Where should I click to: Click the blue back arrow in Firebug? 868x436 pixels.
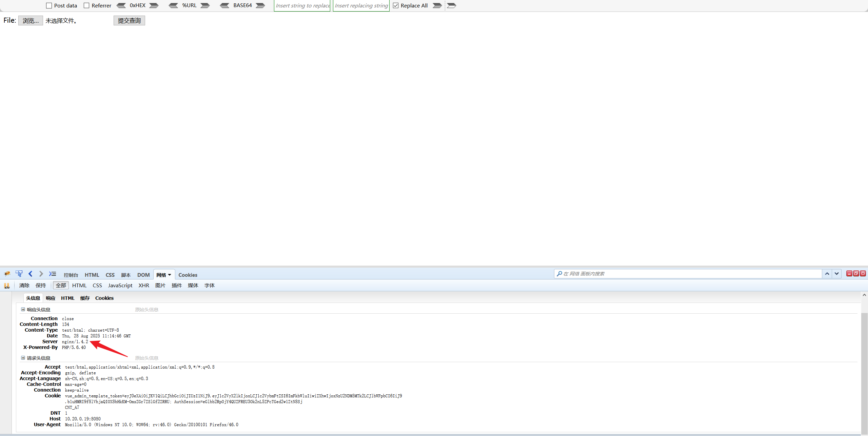click(31, 274)
